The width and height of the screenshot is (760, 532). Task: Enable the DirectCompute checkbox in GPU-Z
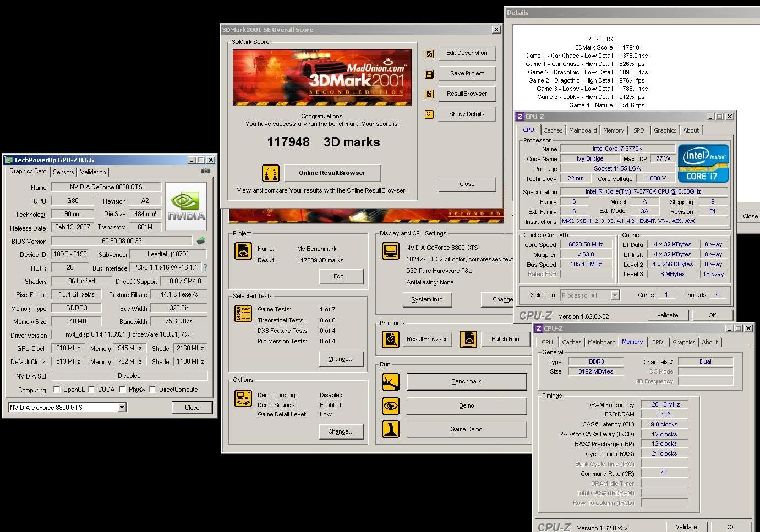click(x=152, y=390)
